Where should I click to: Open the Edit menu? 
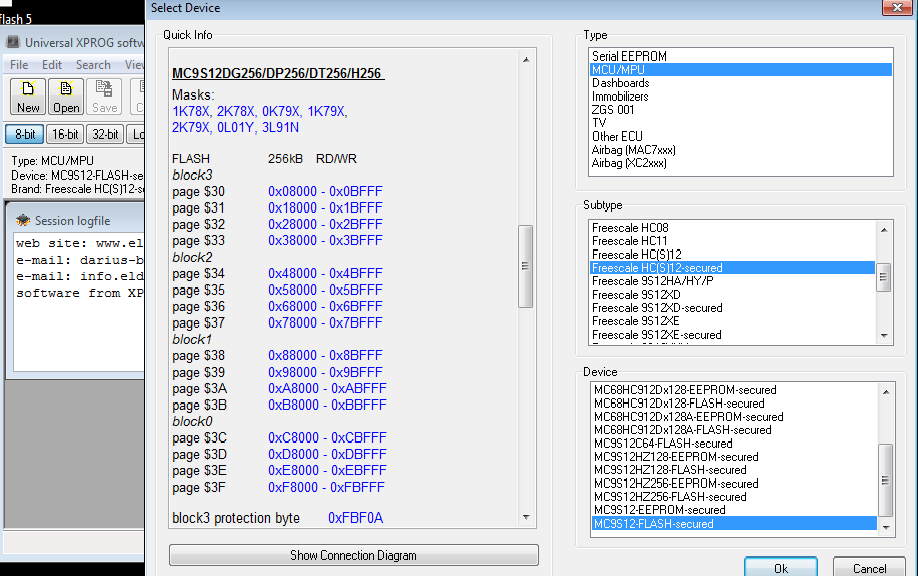pos(52,65)
